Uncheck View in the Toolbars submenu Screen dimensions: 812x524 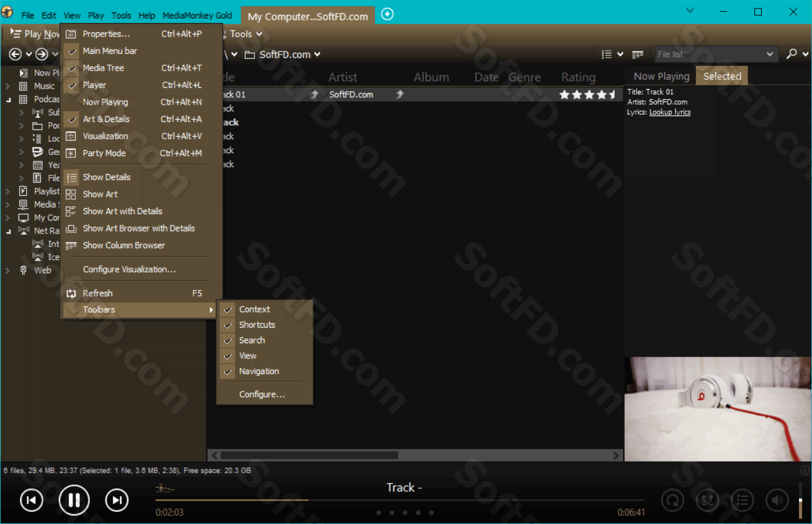265,356
